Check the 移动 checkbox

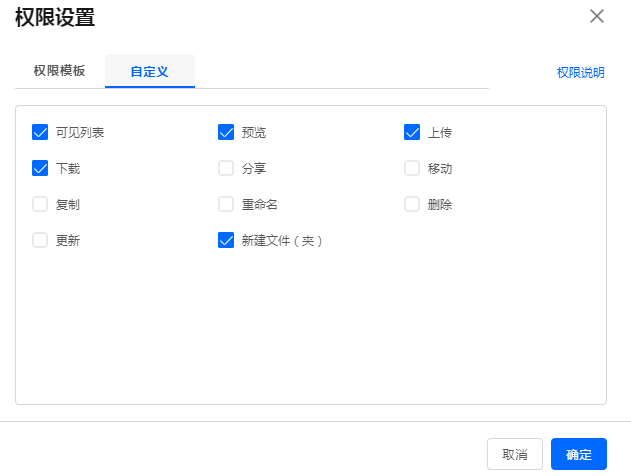(412, 168)
